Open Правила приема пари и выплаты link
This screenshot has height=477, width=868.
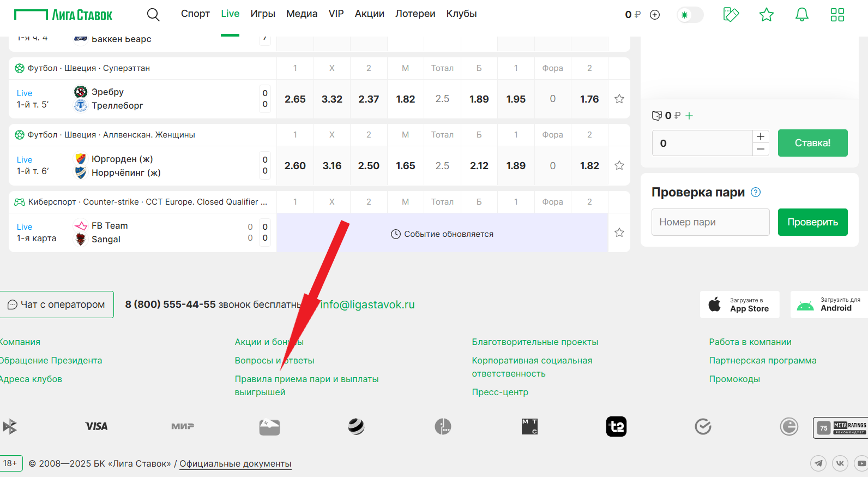[x=306, y=379]
